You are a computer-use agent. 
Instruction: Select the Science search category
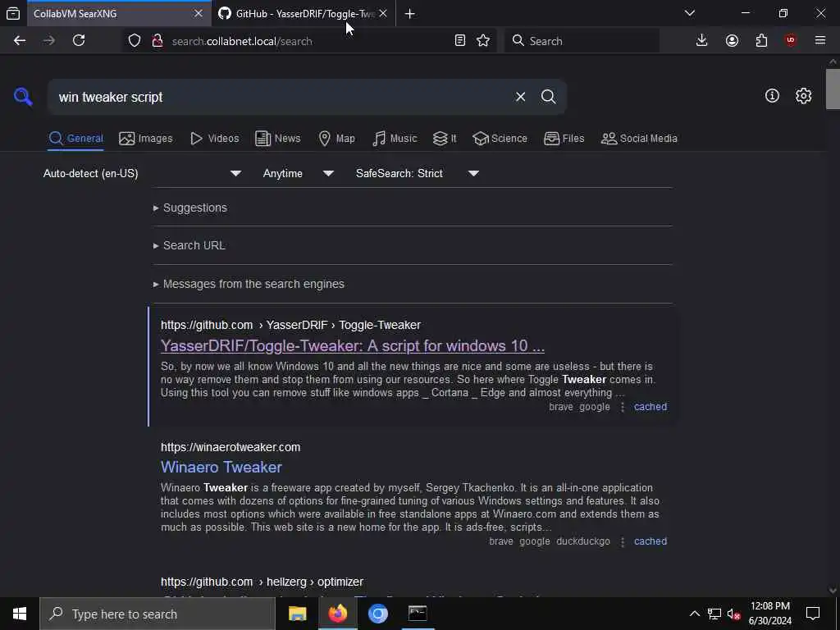tap(500, 138)
